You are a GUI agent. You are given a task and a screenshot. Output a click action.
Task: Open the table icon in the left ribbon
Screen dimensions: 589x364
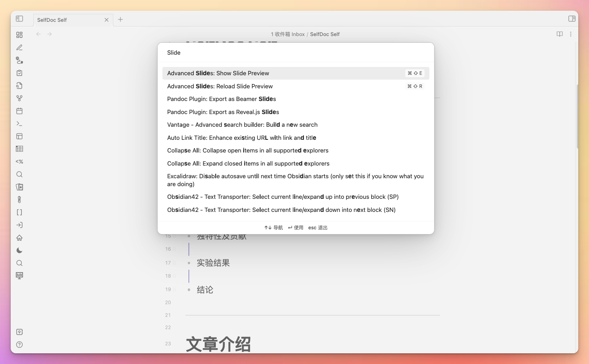click(19, 149)
